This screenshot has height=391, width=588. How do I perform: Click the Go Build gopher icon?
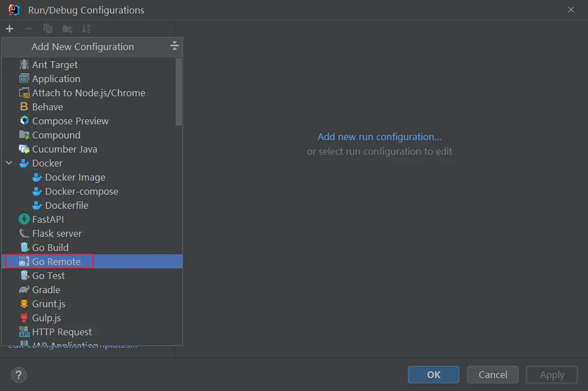tap(24, 247)
